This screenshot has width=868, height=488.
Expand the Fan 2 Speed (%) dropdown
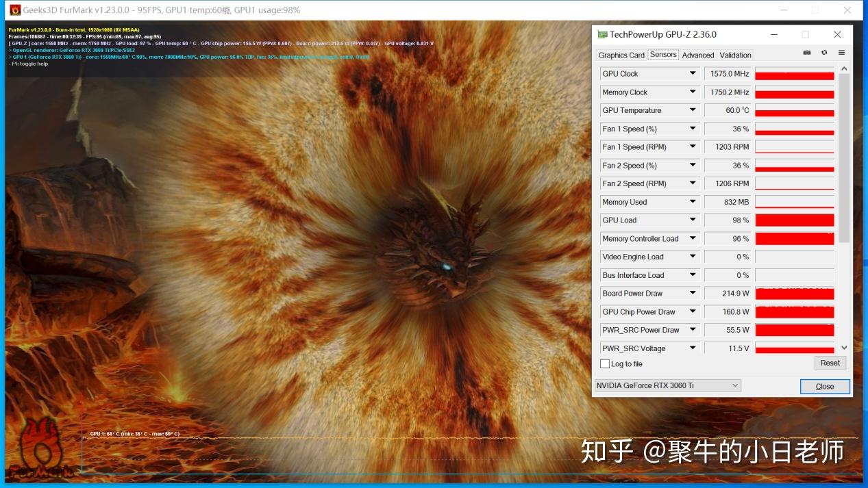click(693, 165)
